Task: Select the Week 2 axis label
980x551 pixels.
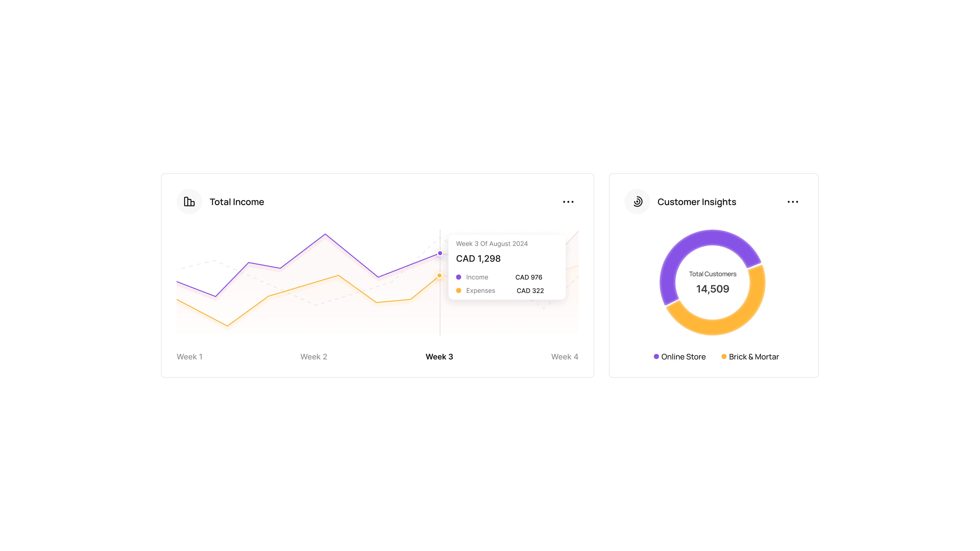Action: [x=313, y=357]
